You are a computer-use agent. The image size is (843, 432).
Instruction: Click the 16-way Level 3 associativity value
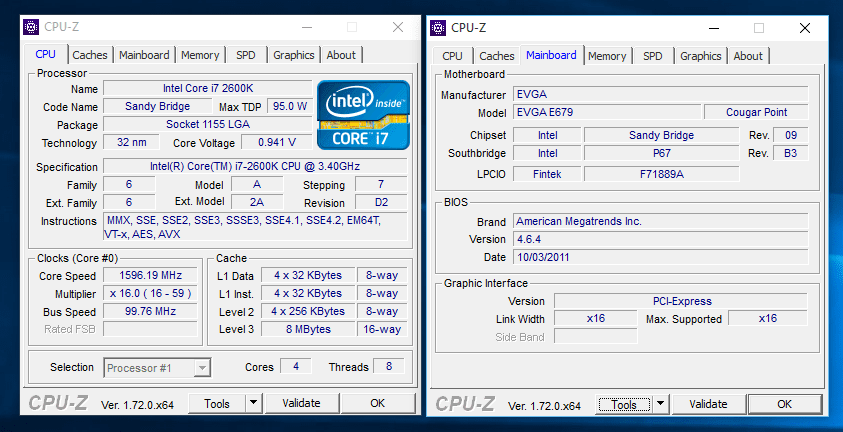click(x=382, y=329)
